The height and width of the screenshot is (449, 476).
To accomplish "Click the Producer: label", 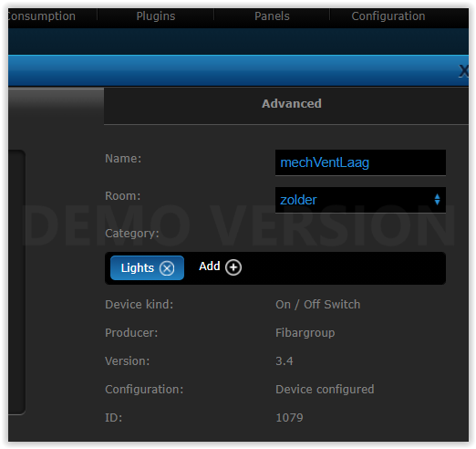I will (131, 333).
